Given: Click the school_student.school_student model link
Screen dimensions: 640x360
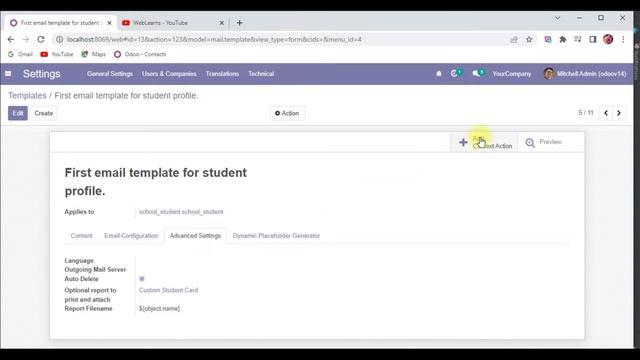Looking at the screenshot, I should (x=181, y=212).
